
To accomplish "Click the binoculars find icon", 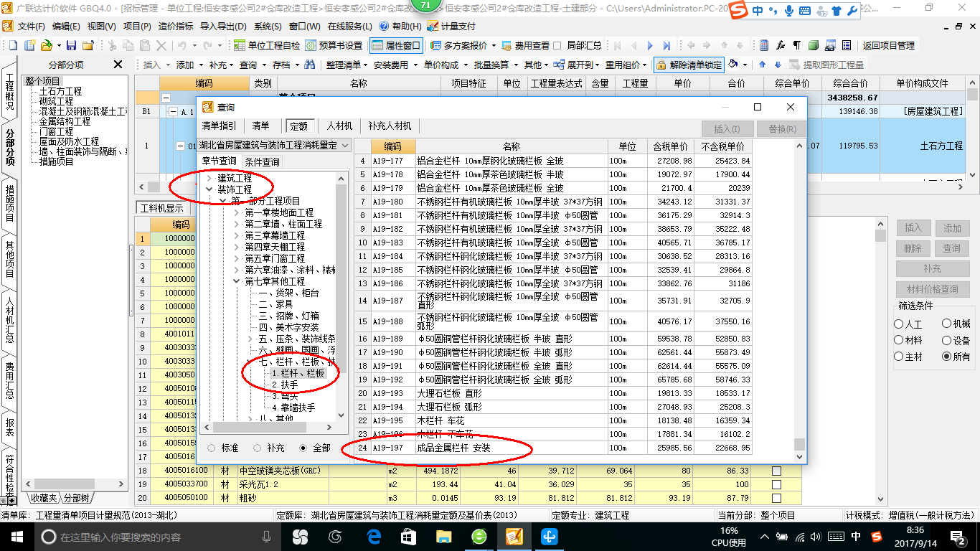I will [309, 65].
